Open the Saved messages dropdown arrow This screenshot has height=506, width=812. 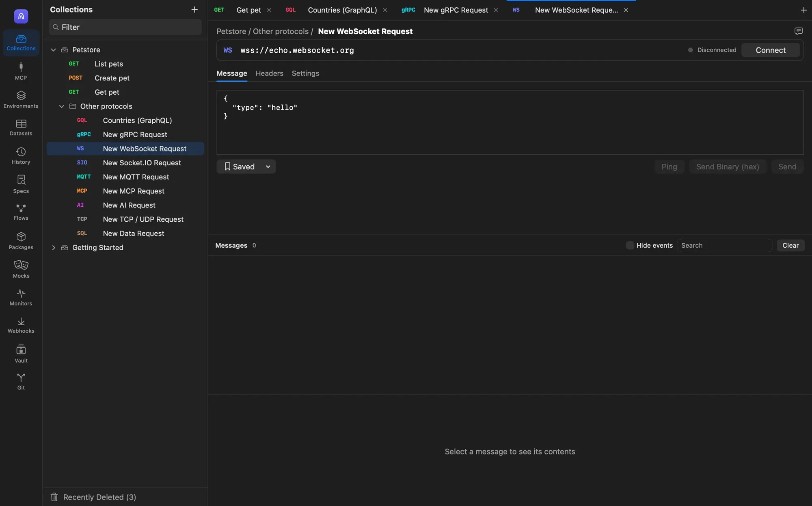point(268,167)
